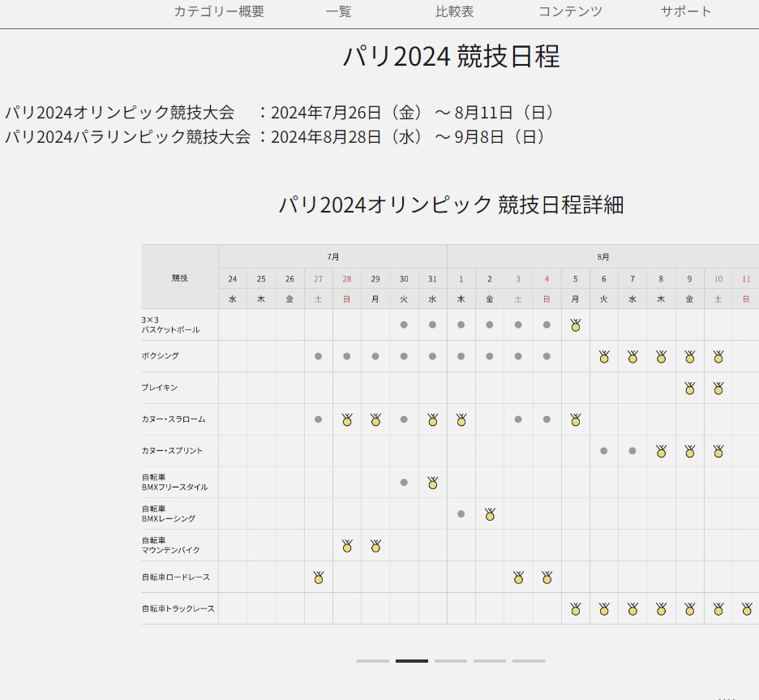Click Track Race medal icon on August 11
The image size is (759, 700).
[x=746, y=608]
